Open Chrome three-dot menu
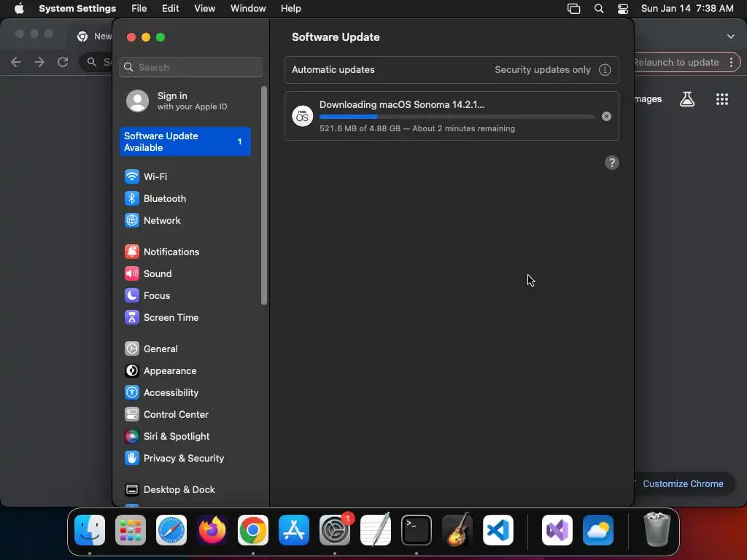This screenshot has width=747, height=560. tap(731, 63)
